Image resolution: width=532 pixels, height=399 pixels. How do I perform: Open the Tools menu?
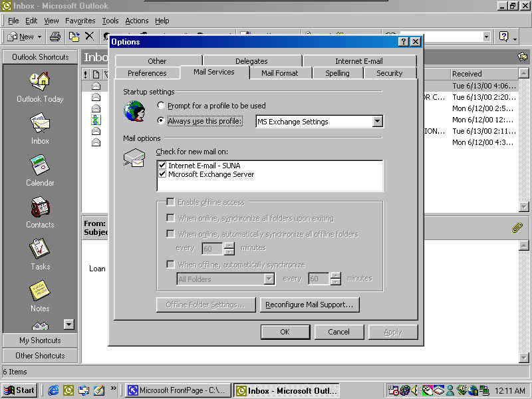(x=110, y=21)
